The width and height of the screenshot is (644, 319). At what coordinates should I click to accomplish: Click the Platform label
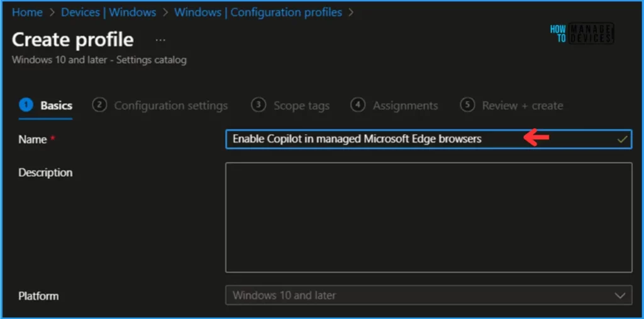pos(38,296)
